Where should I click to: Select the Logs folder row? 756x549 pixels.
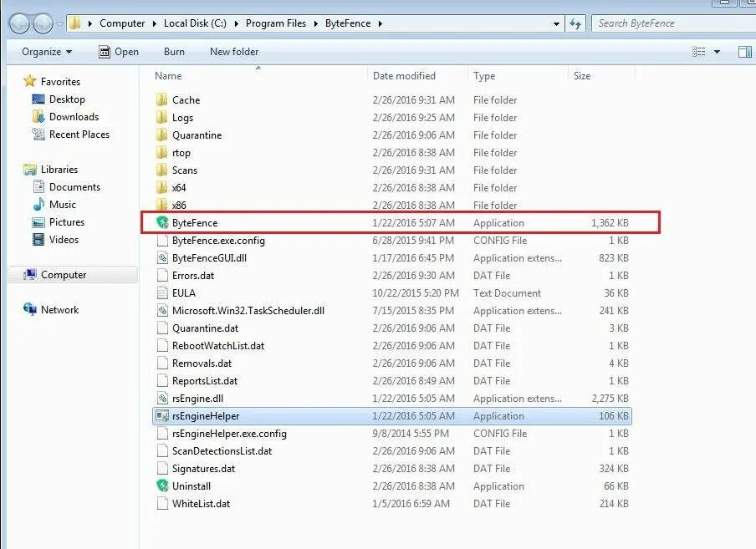click(x=392, y=118)
